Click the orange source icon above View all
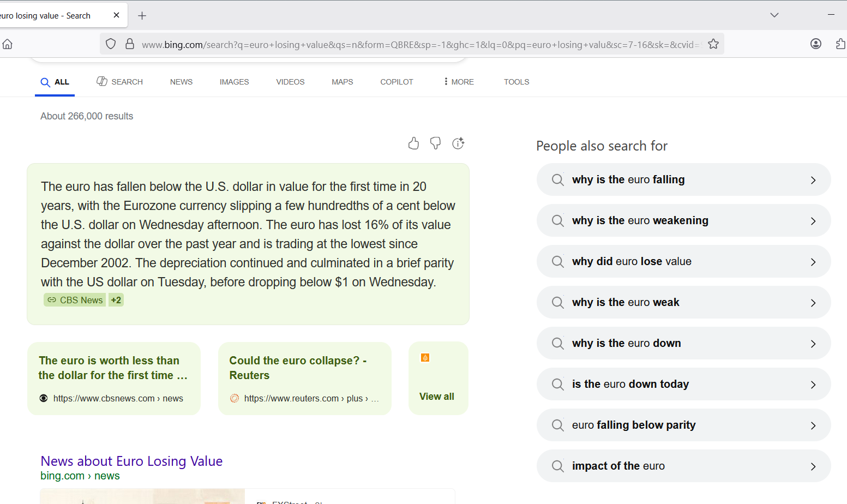847x504 pixels. click(x=425, y=358)
